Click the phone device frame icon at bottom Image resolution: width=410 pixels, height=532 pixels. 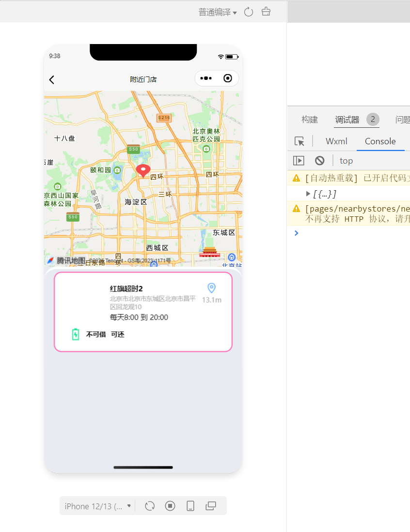click(x=190, y=506)
